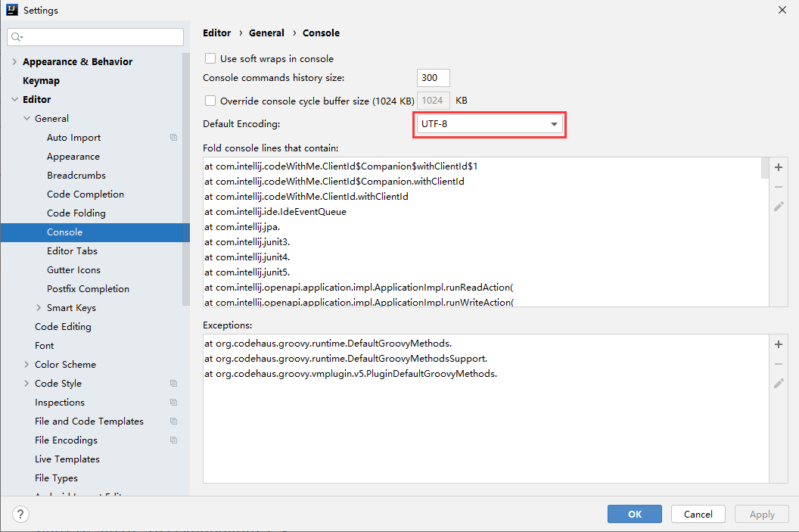Open Gutter Icons settings
The height and width of the screenshot is (532, 799).
point(74,270)
